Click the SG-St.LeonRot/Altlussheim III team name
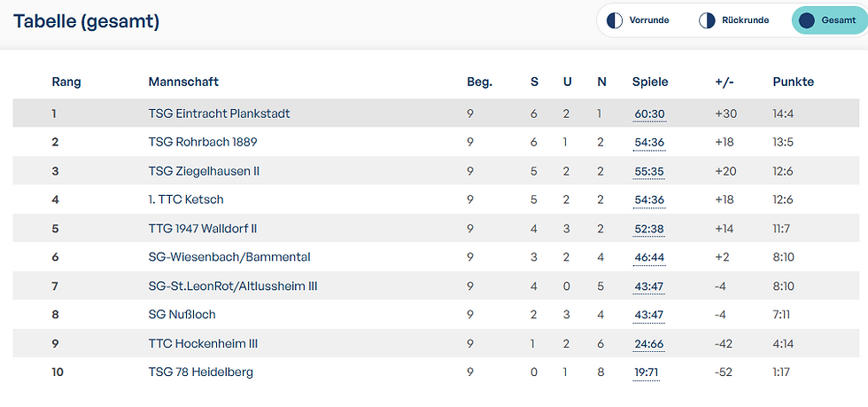868x407 pixels. [x=231, y=286]
